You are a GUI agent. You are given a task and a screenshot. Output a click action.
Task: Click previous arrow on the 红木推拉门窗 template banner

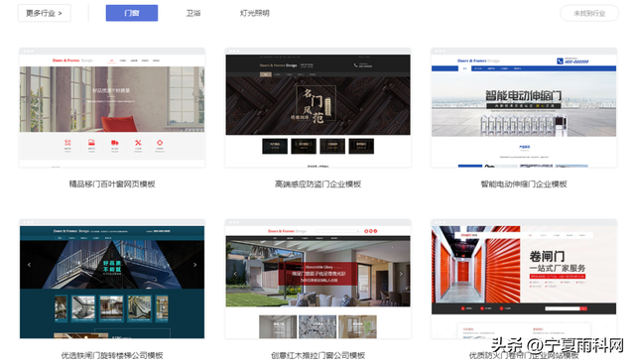235,274
